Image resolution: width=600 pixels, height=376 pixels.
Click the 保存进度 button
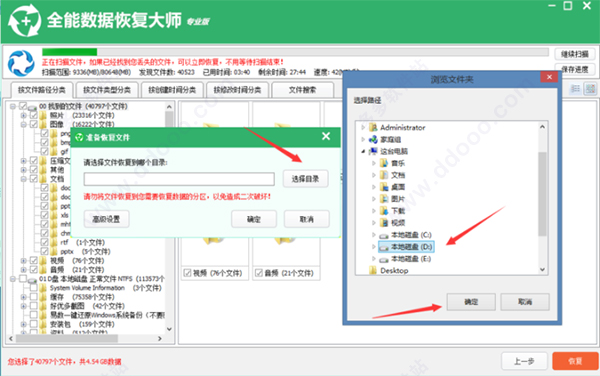pyautogui.click(x=574, y=69)
